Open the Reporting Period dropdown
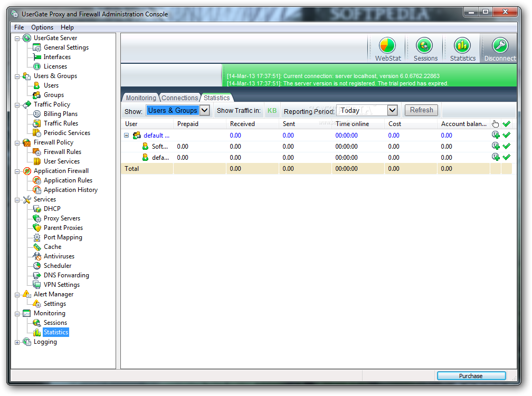Viewport: 532px width, 396px height. tap(392, 110)
